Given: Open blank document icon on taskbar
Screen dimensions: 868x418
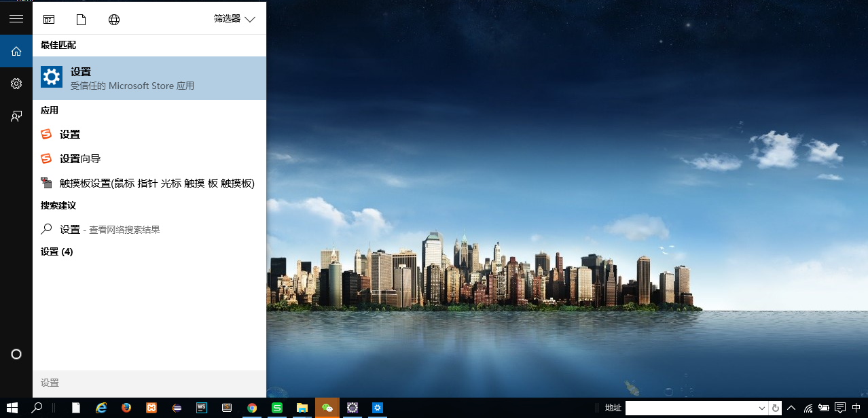Looking at the screenshot, I should 76,408.
